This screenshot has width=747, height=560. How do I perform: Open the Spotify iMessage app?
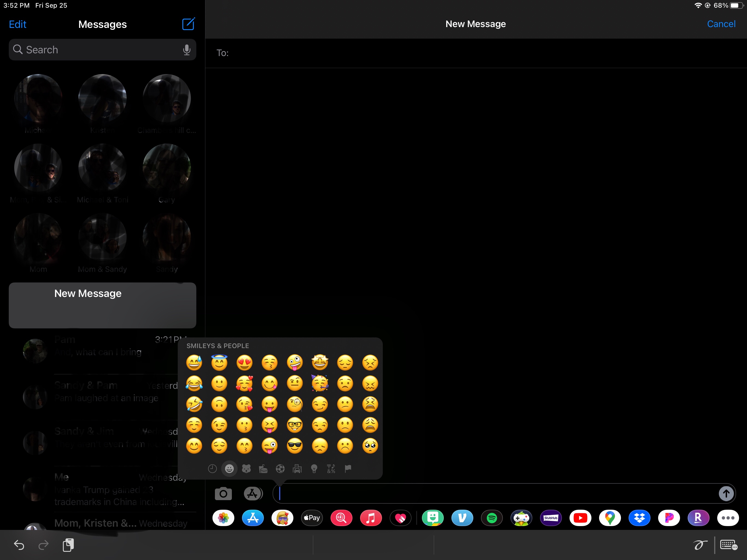(x=492, y=518)
